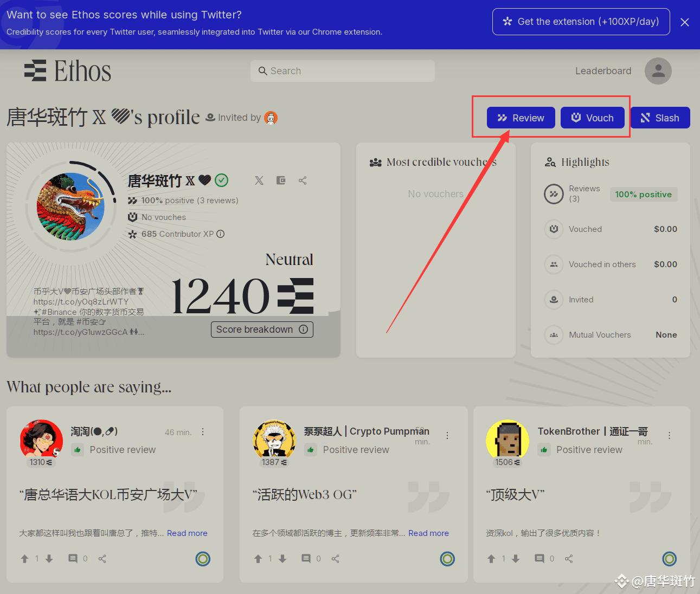Upvote the 淘淘 review
700x594 pixels.
(24, 559)
